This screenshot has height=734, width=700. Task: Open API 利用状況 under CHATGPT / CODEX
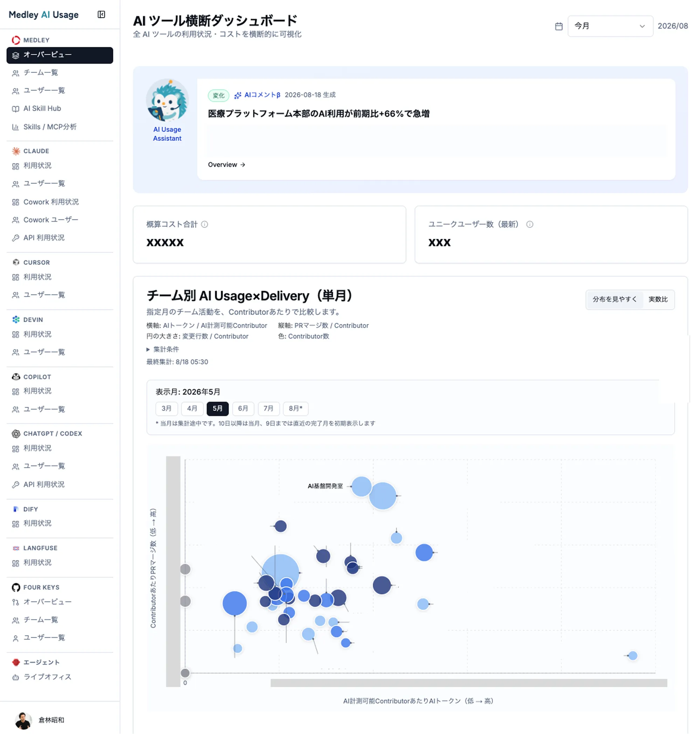[x=60, y=484]
